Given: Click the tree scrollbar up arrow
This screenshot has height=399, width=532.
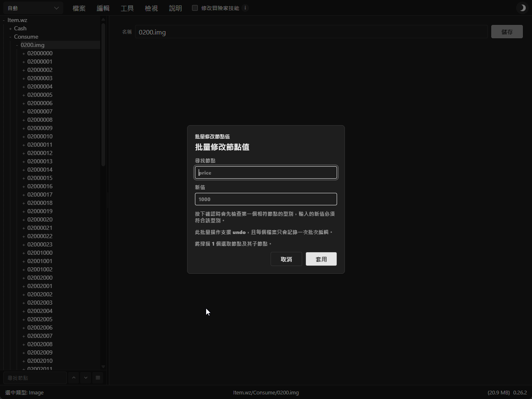Looking at the screenshot, I should 103,20.
